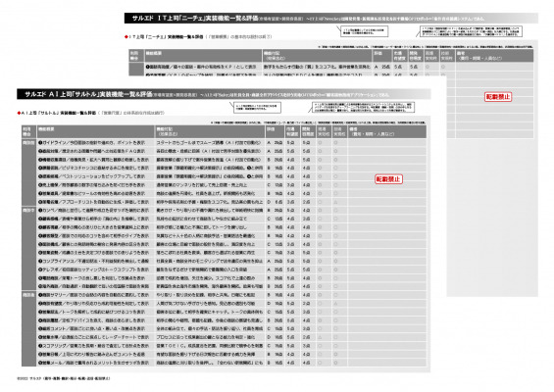Click the 転載禁止 stamp on the ニーチェ sheet
This screenshot has width=554, height=392.
pyautogui.click(x=498, y=96)
